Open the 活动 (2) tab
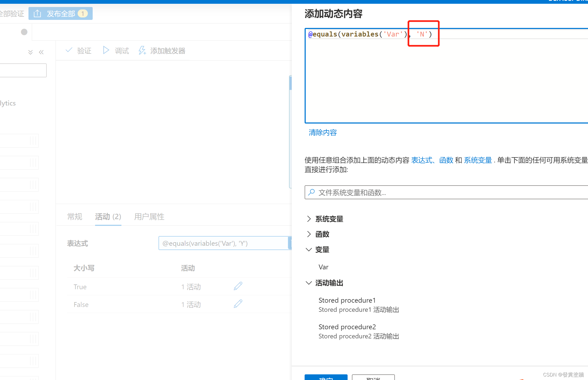The width and height of the screenshot is (588, 380). 108,216
